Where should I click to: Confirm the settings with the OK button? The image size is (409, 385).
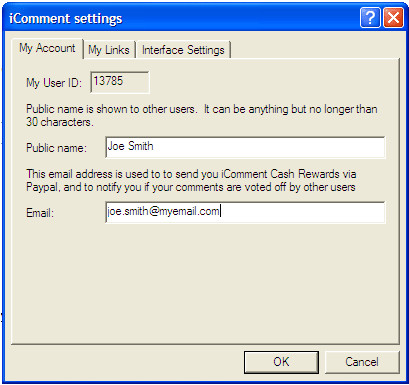(281, 362)
